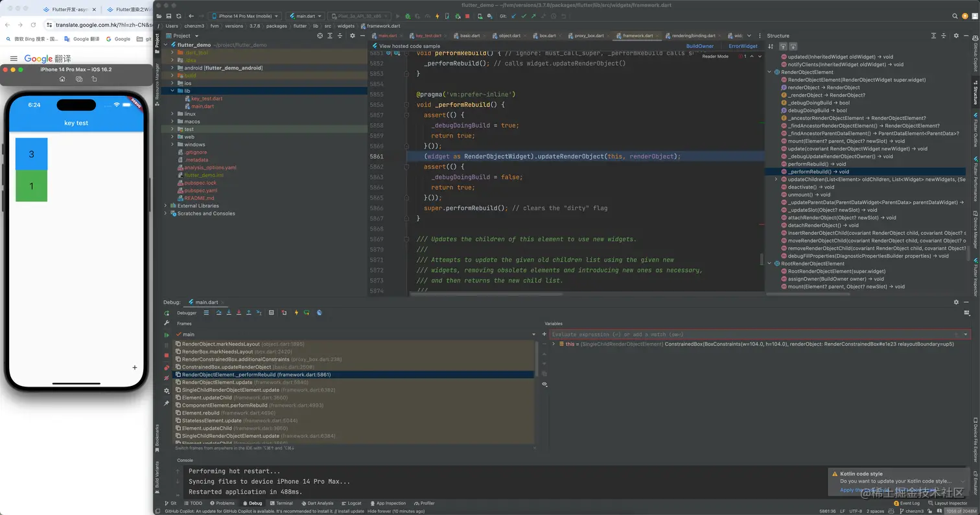Click the Step Over debugger icon
Screen dimensions: 980x515
[219, 313]
